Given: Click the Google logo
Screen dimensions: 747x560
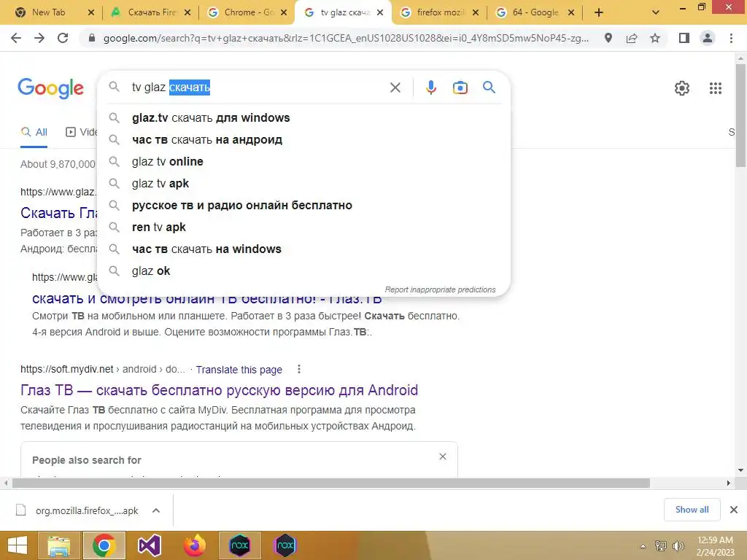Looking at the screenshot, I should pos(50,88).
